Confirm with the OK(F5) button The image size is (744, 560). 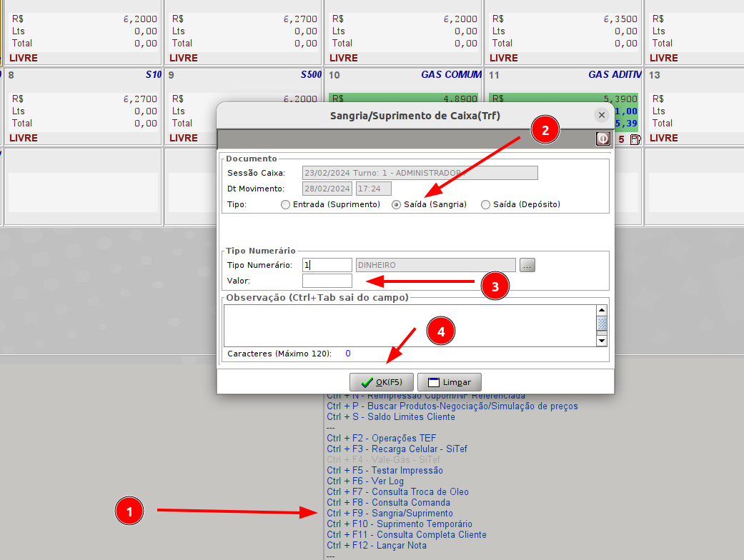[x=381, y=382]
